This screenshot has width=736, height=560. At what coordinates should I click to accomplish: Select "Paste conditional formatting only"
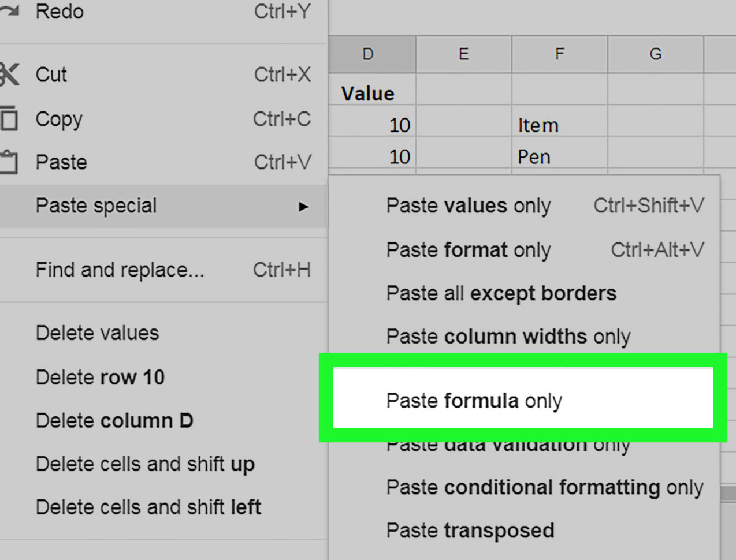(543, 487)
